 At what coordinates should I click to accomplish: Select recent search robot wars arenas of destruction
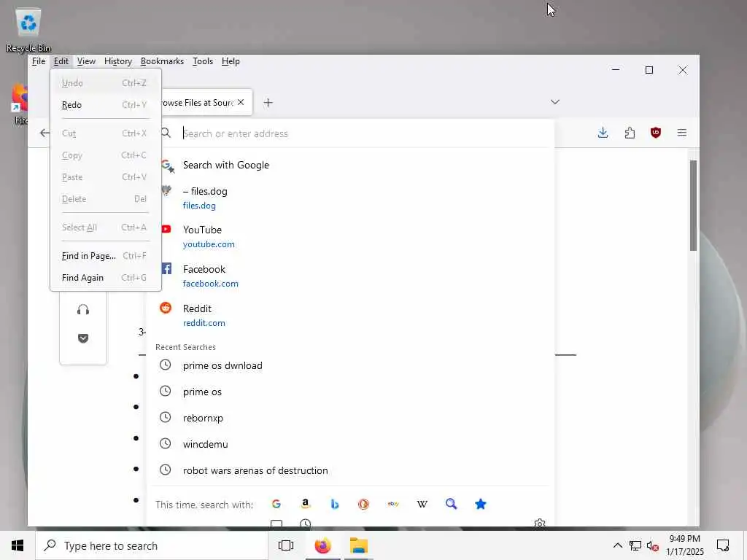coord(352,470)
